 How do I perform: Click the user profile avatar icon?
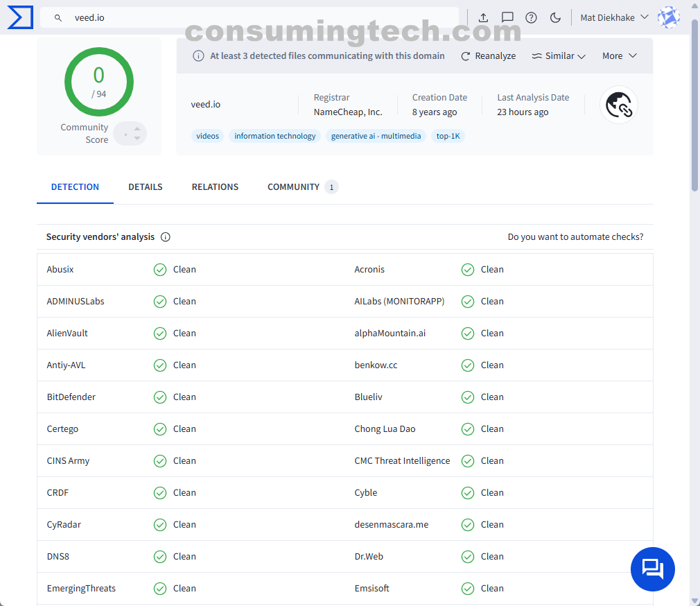668,17
